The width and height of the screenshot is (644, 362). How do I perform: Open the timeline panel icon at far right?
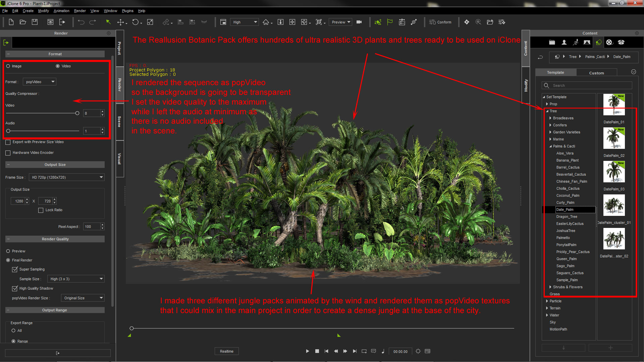click(427, 351)
